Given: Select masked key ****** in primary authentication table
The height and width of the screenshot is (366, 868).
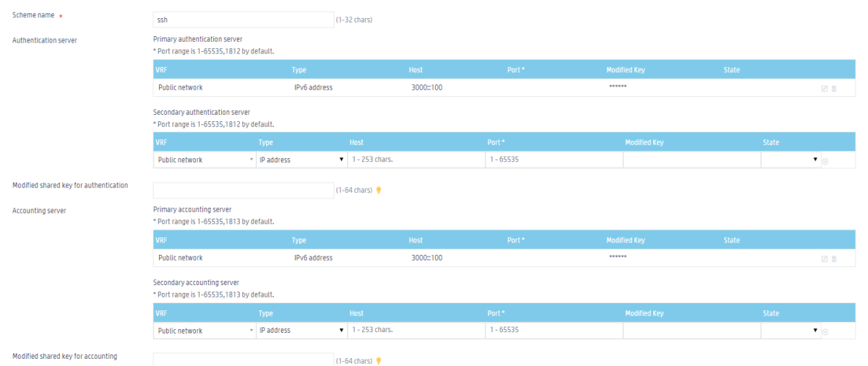Looking at the screenshot, I should (617, 87).
